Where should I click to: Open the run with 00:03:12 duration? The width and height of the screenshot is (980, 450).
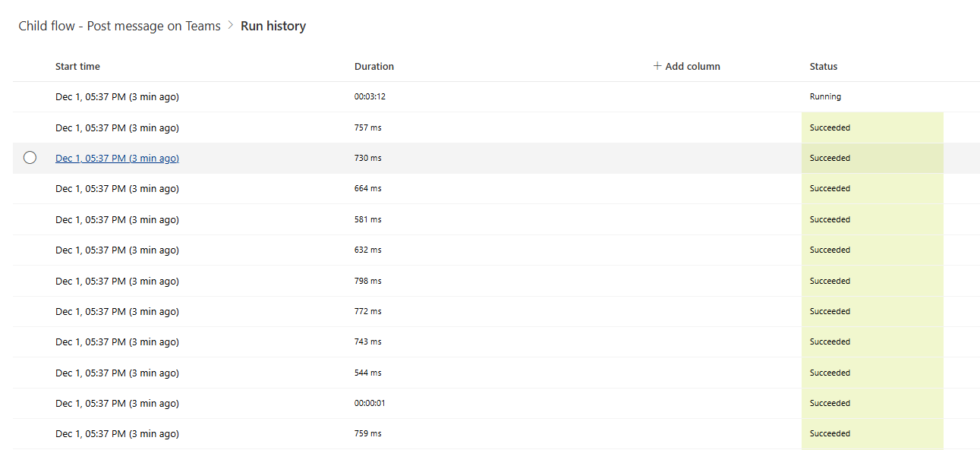pyautogui.click(x=117, y=96)
